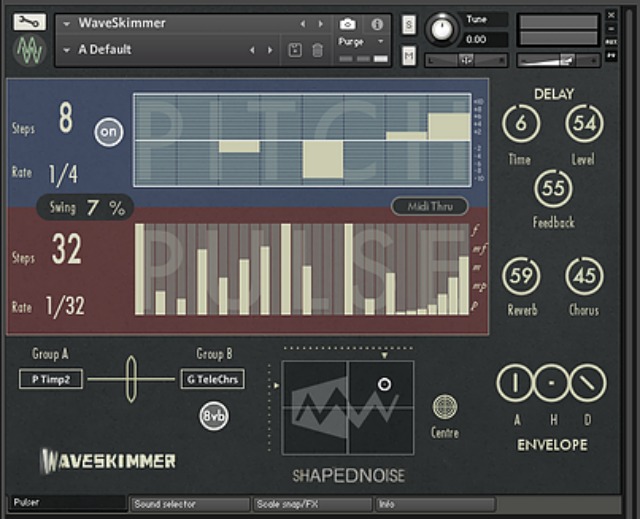This screenshot has height=519, width=640.
Task: Click the tallest rightmost pitch step block
Action: [x=449, y=127]
